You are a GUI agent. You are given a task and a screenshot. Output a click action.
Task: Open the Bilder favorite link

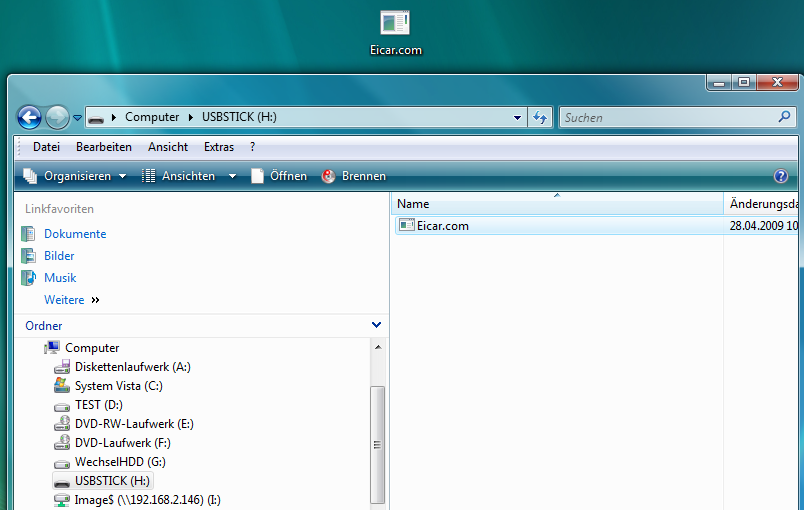click(x=59, y=256)
